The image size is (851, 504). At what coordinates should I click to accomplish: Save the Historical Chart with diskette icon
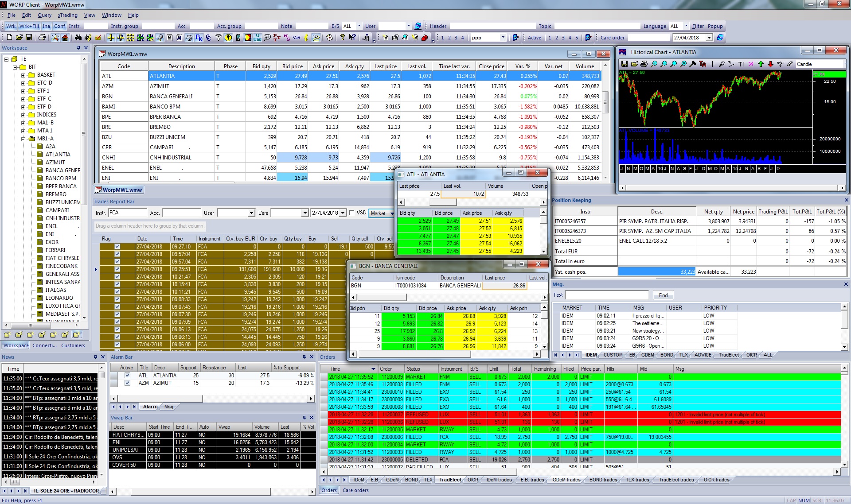[625, 64]
